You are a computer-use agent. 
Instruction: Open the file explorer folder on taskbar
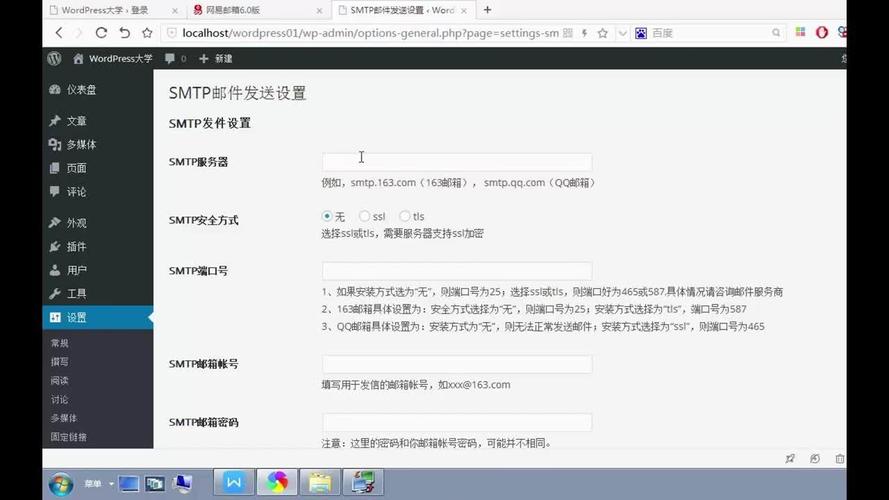point(320,482)
